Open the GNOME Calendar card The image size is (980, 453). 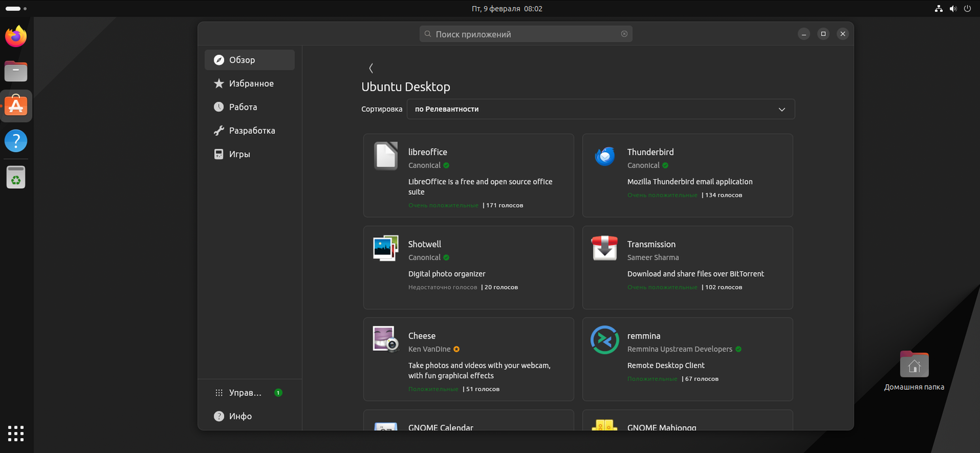(468, 420)
